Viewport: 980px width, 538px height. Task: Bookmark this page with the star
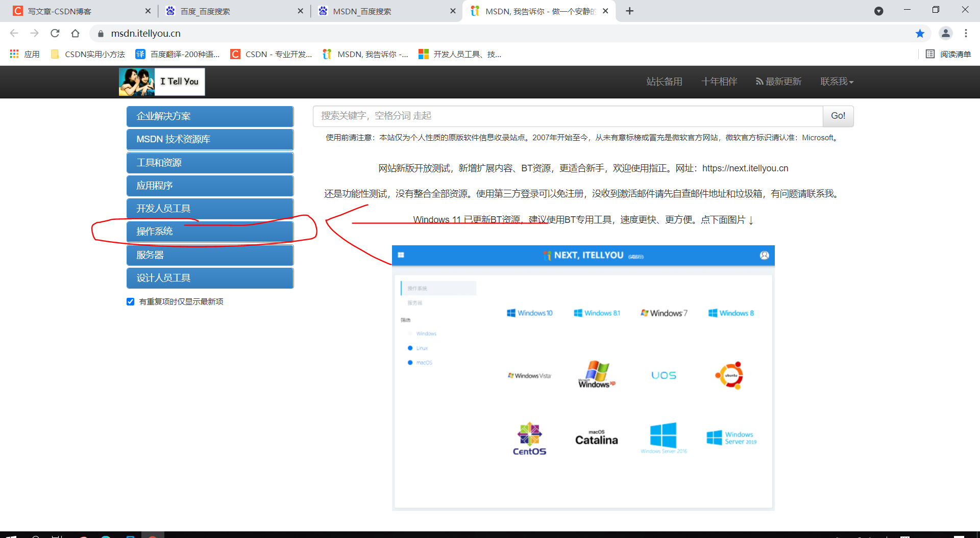[x=920, y=33]
